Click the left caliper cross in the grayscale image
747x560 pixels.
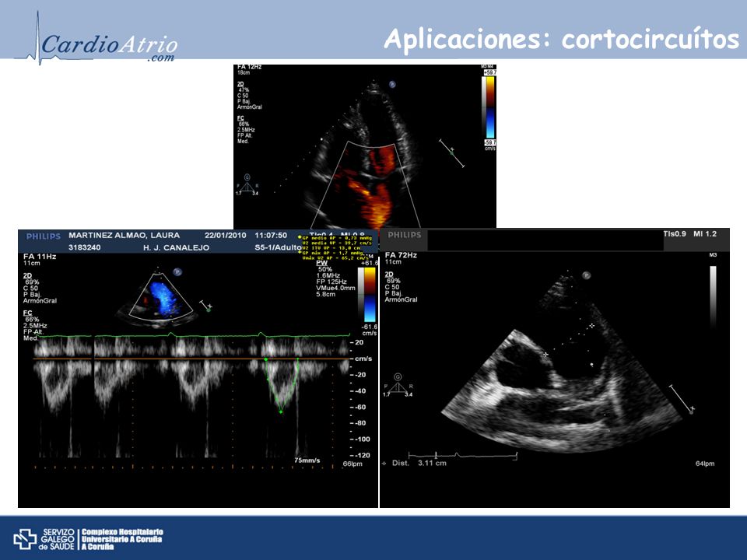pos(545,355)
